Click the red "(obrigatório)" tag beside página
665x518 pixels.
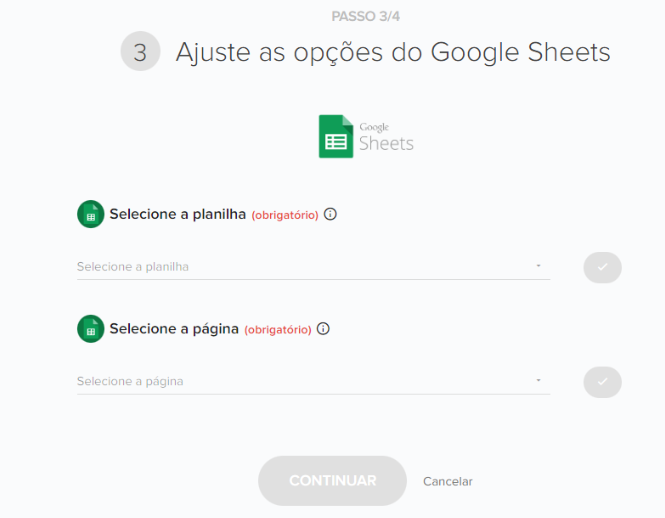coord(278,329)
